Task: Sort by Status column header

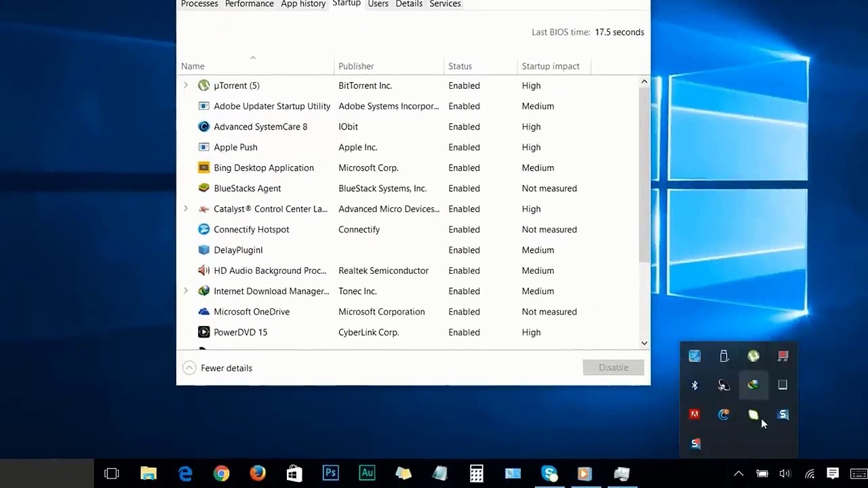Action: pos(460,66)
